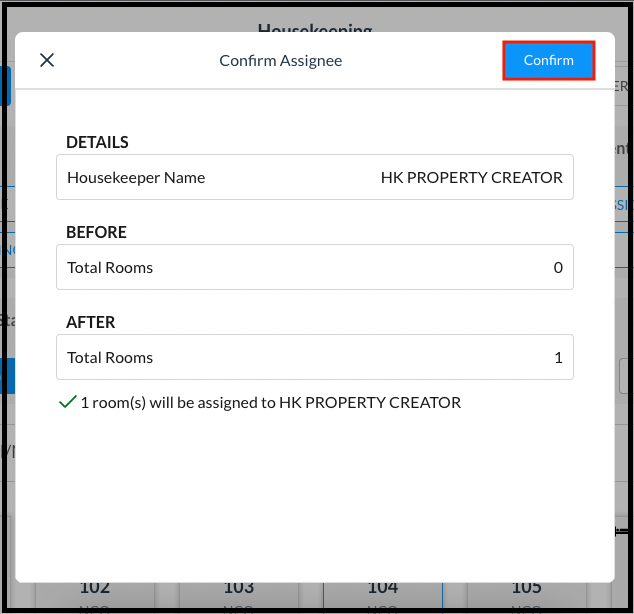Click the AFTER section heading
Viewport: 634px width, 614px height.
point(91,322)
